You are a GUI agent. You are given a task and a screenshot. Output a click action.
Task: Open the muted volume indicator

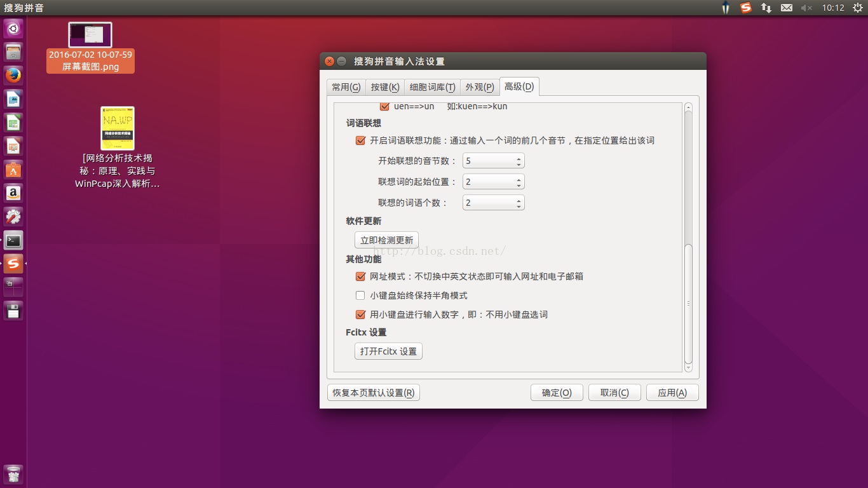coord(807,8)
